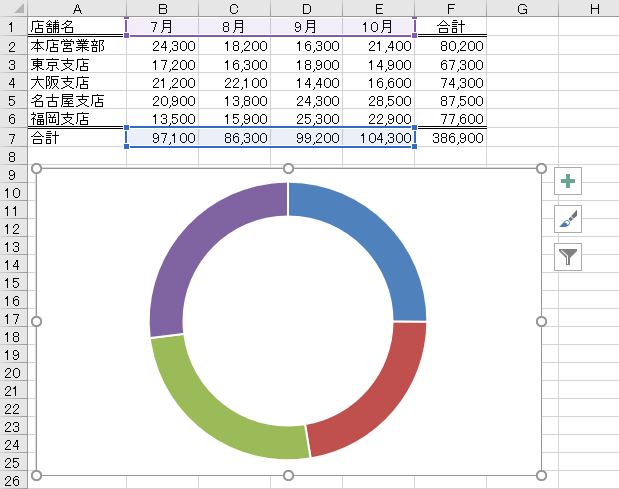Click cell 福岡支店
The height and width of the screenshot is (489, 619).
(x=77, y=118)
